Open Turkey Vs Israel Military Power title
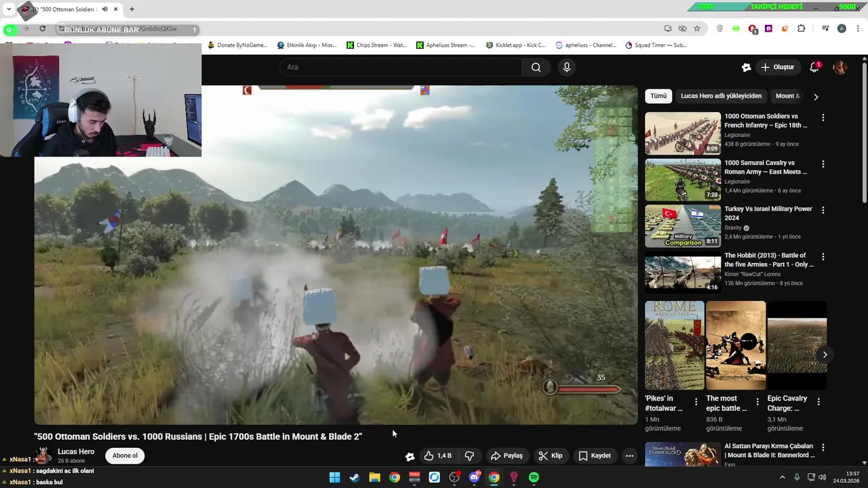This screenshot has width=868, height=488. 768,213
